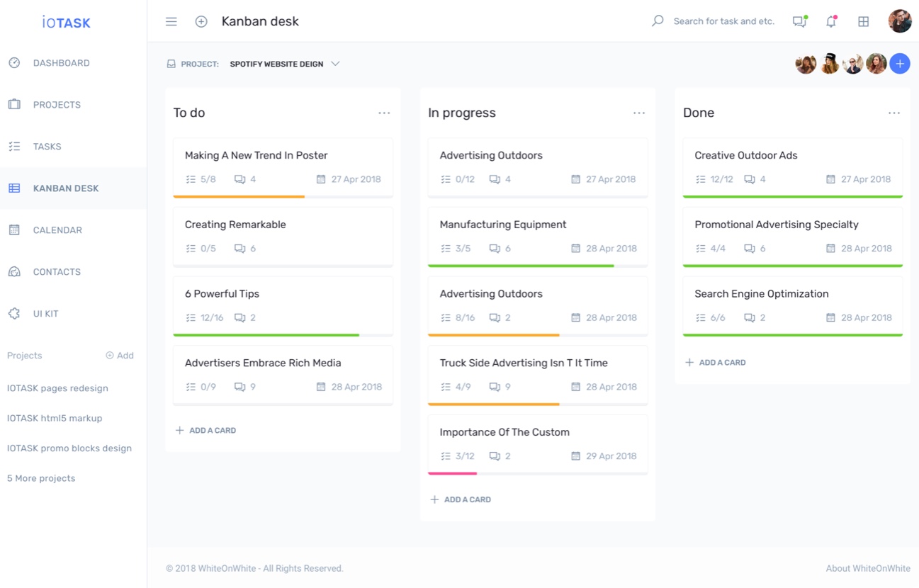Open your profile avatar in the top right
The width and height of the screenshot is (919, 588).
pos(899,21)
